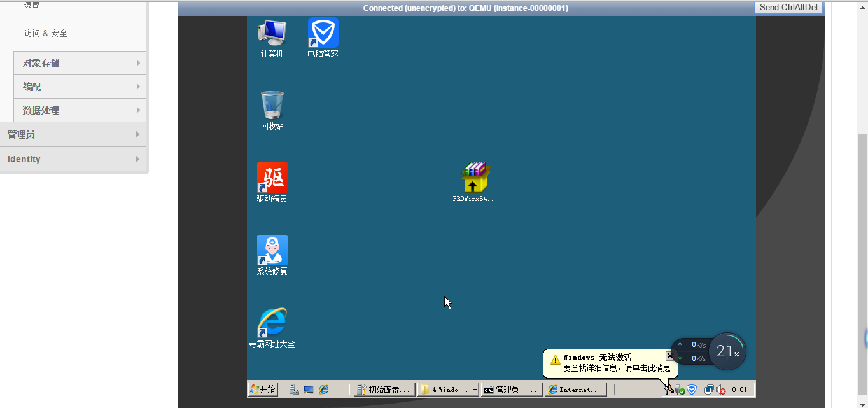Click the taskbar clock showing 0:01
868x408 pixels.
coord(739,390)
